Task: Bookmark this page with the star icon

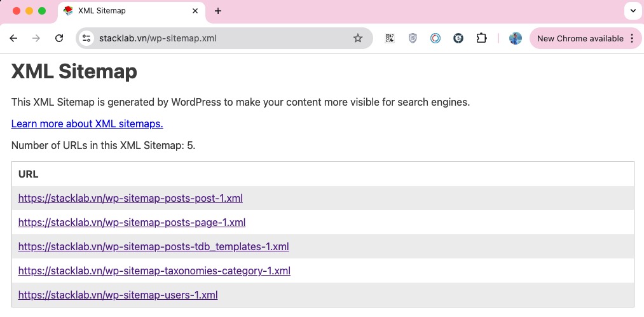Action: (x=358, y=38)
